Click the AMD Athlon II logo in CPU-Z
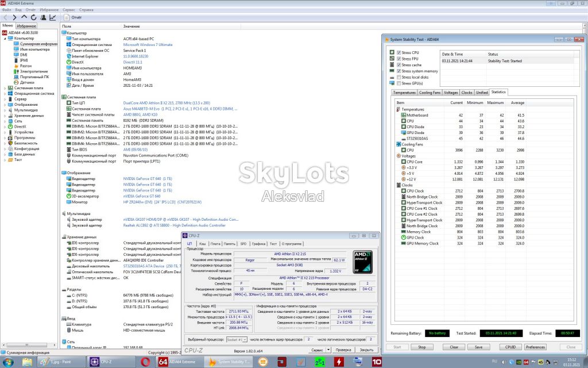Viewport: 588px width, 368px height. 363,262
